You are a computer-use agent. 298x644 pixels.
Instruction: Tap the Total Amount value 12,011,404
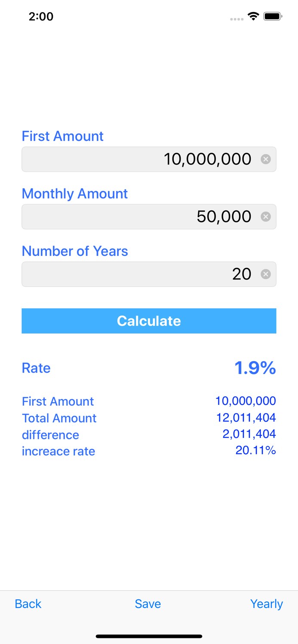(246, 417)
